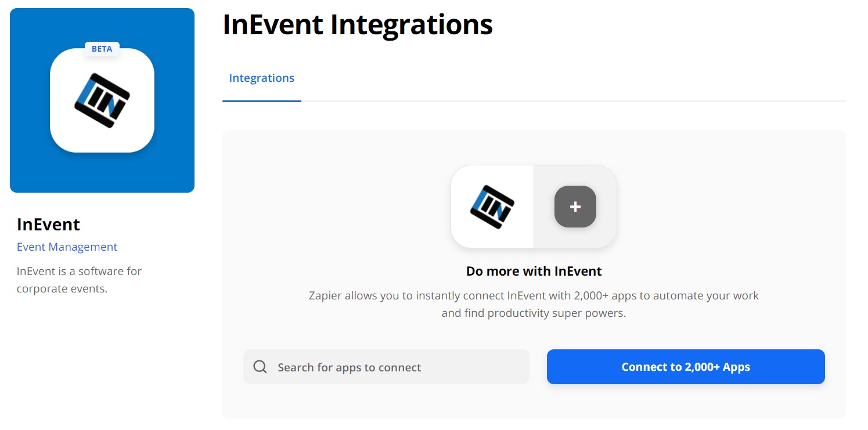Click the plus icon to add an app
The image size is (868, 430).
coord(575,207)
